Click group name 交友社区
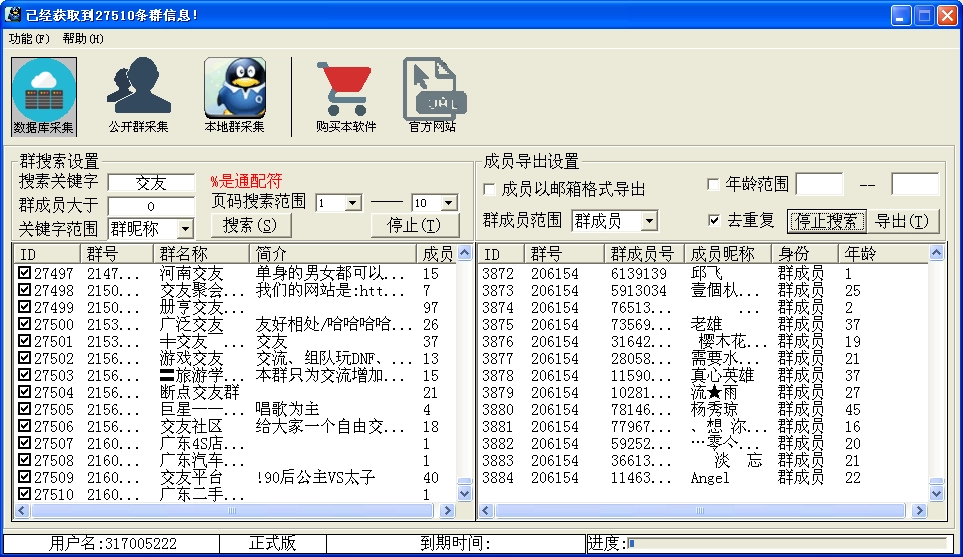 pos(191,426)
